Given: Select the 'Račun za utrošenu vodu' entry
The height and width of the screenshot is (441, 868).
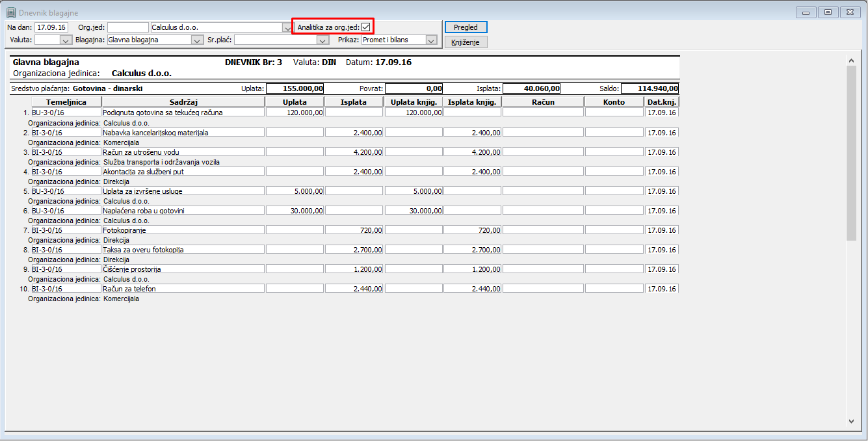Looking at the screenshot, I should (183, 152).
